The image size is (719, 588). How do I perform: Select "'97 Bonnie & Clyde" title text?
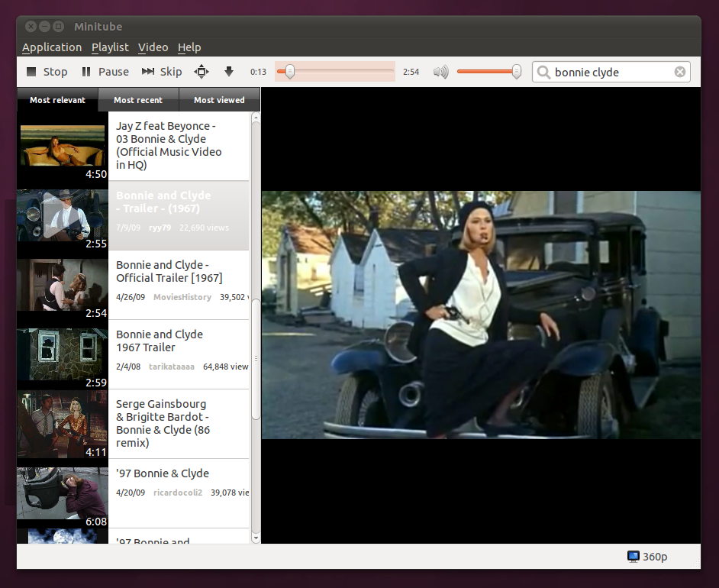163,473
